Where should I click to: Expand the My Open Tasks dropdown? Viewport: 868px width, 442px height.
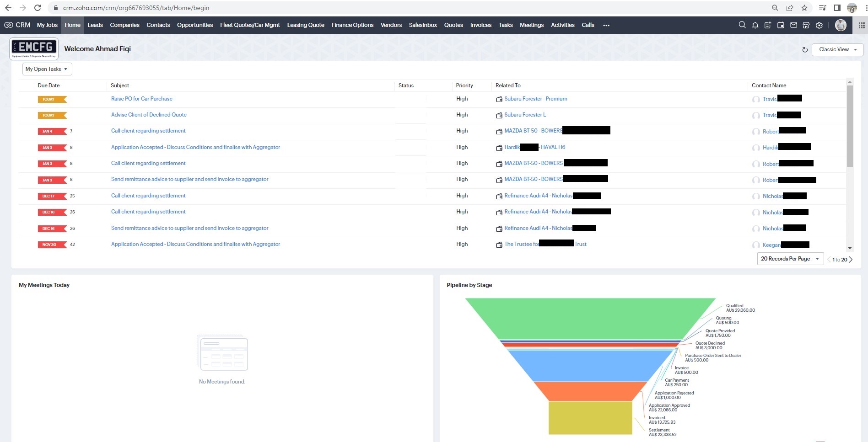pos(47,69)
